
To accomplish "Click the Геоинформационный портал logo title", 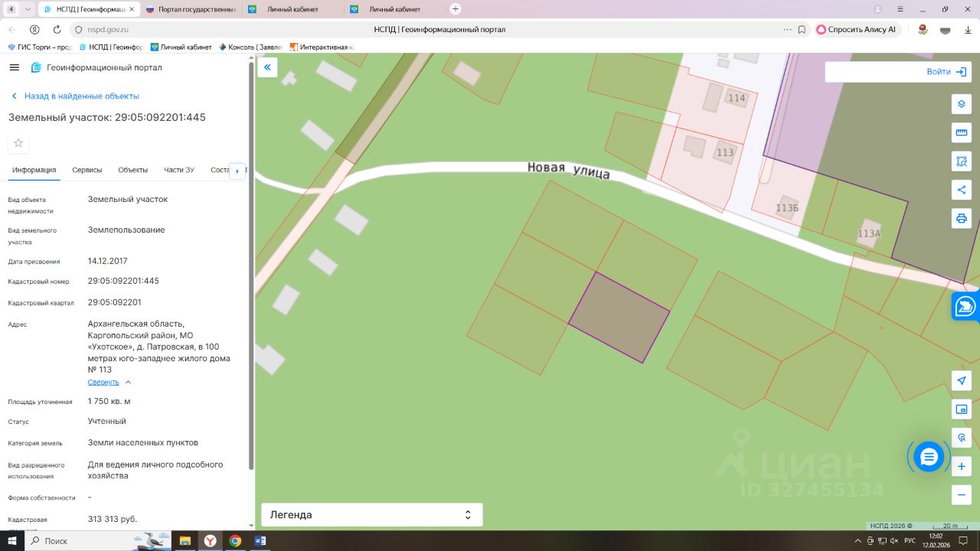I will 96,67.
